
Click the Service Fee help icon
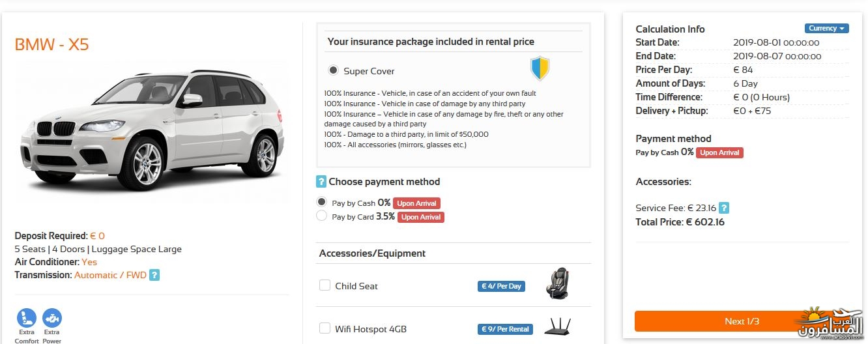pos(724,208)
